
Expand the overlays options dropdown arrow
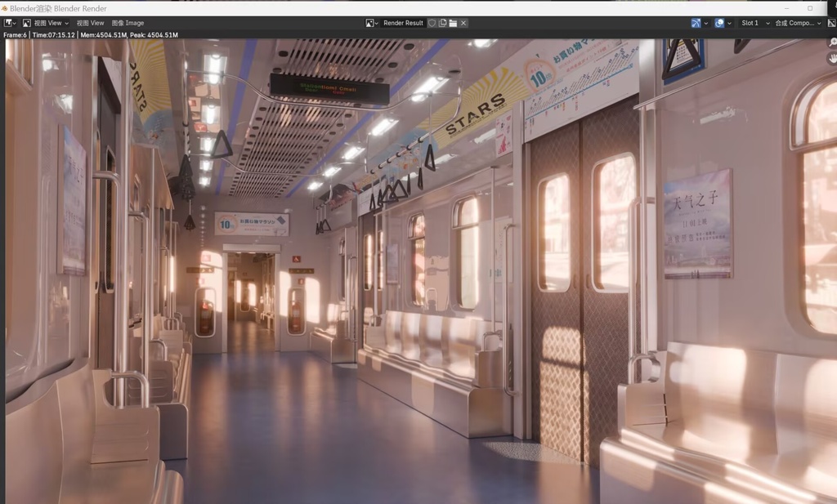(x=729, y=23)
